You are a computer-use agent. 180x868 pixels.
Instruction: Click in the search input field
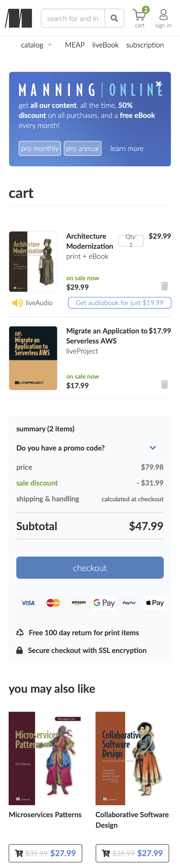click(73, 19)
